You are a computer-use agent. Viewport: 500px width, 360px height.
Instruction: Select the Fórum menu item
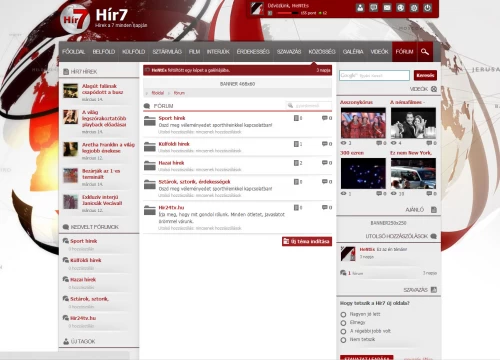[x=404, y=52]
